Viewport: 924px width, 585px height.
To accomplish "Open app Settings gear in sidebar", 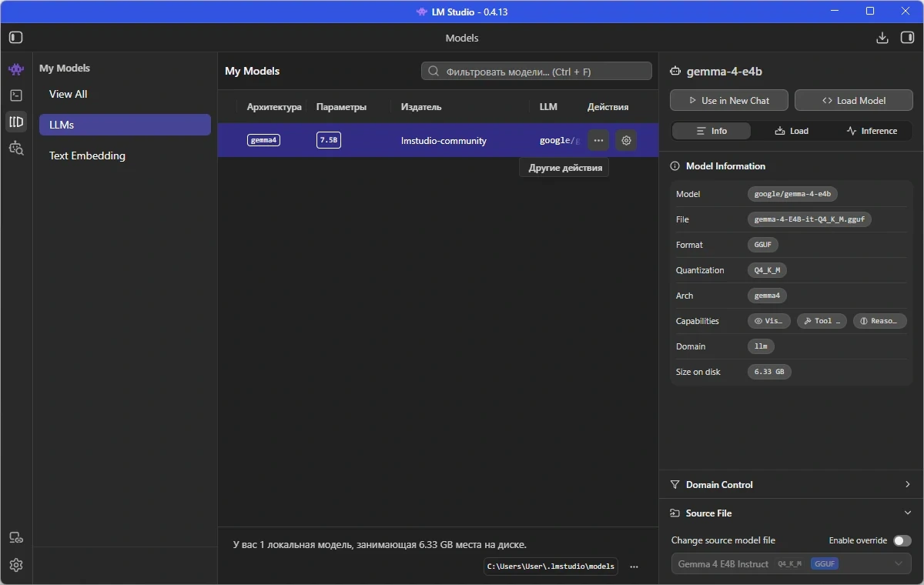I will tap(16, 565).
